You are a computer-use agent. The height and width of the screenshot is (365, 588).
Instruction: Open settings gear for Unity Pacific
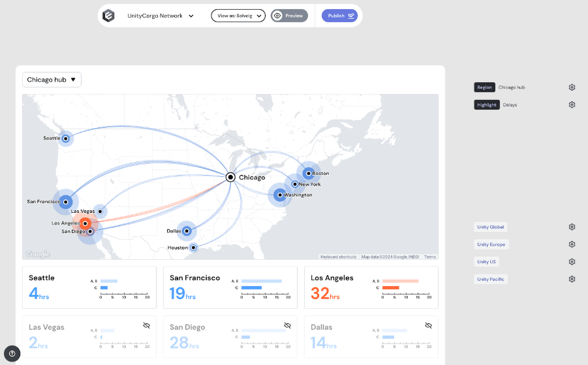[x=572, y=279]
